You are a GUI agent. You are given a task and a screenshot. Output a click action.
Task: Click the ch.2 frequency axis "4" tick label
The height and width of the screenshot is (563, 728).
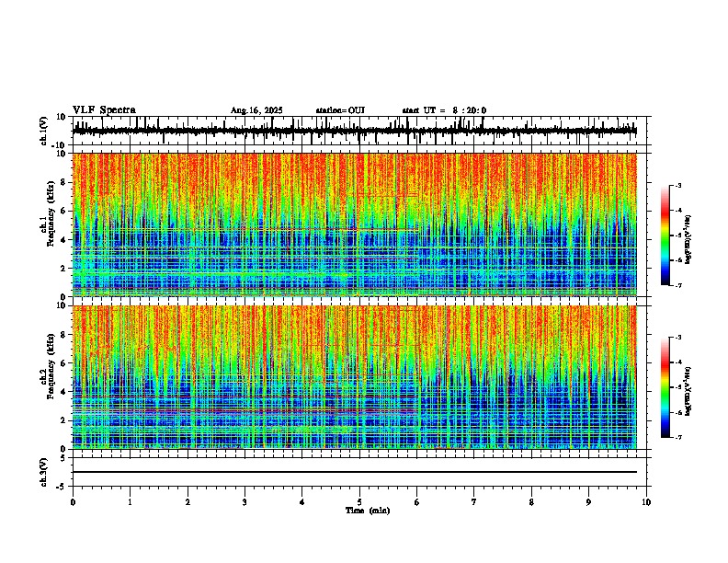click(63, 392)
